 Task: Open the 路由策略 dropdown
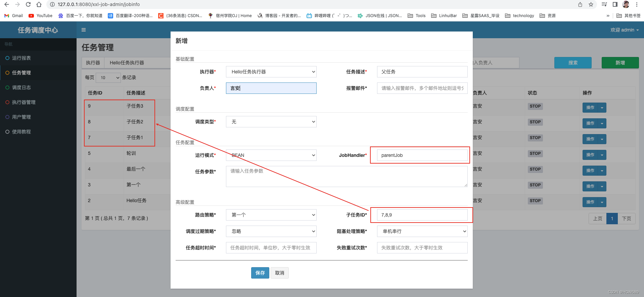point(271,215)
